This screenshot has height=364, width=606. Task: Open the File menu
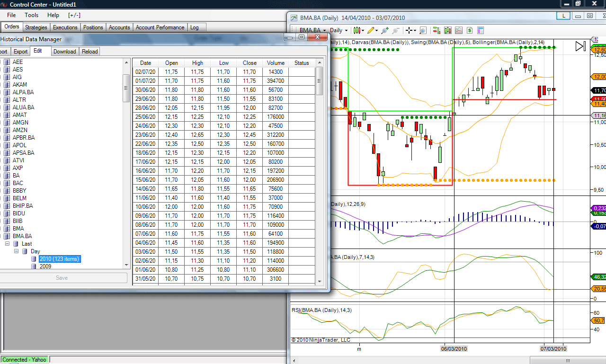click(11, 15)
